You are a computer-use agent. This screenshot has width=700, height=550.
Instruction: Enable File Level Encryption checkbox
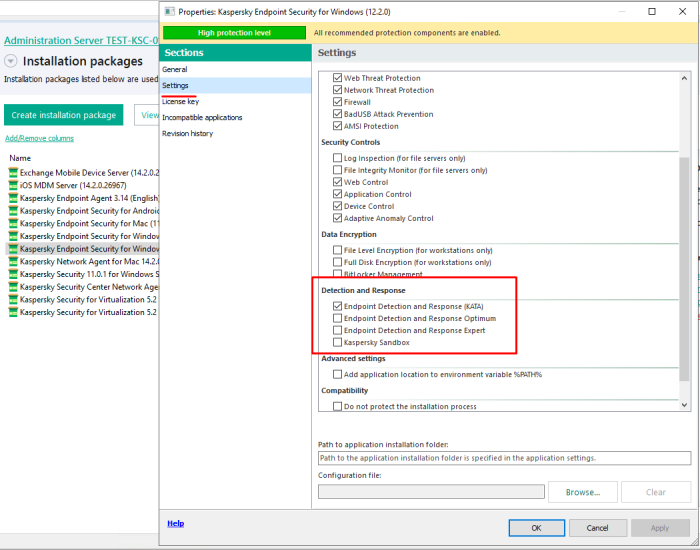click(338, 250)
